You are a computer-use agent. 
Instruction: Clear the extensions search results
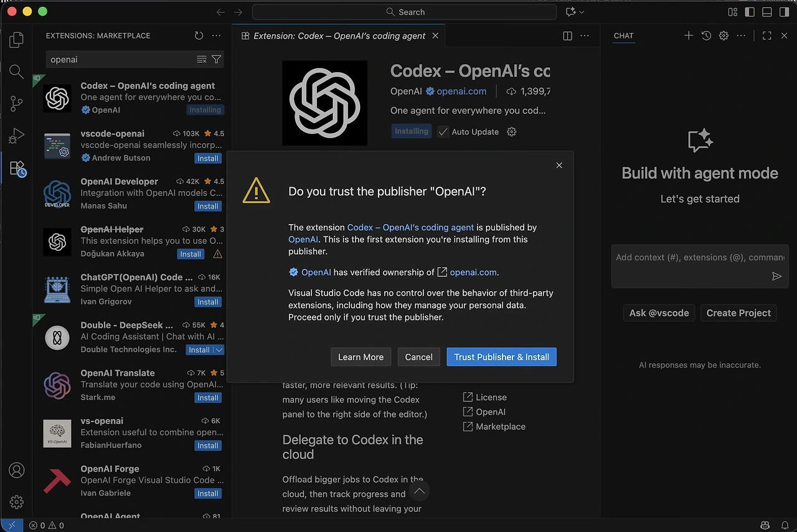click(201, 60)
